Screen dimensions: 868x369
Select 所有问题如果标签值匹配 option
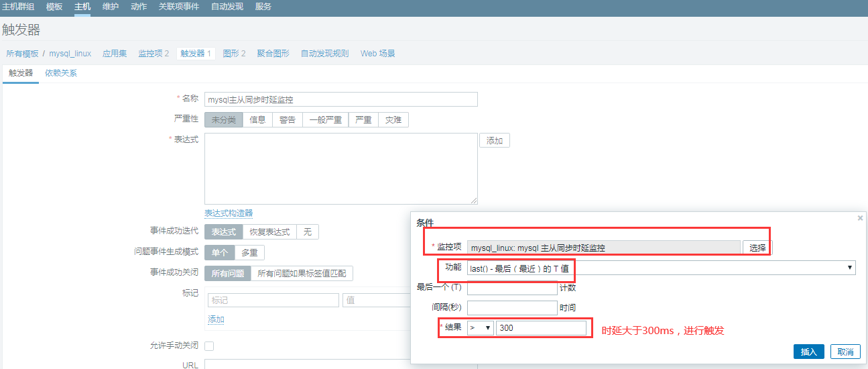pos(302,274)
